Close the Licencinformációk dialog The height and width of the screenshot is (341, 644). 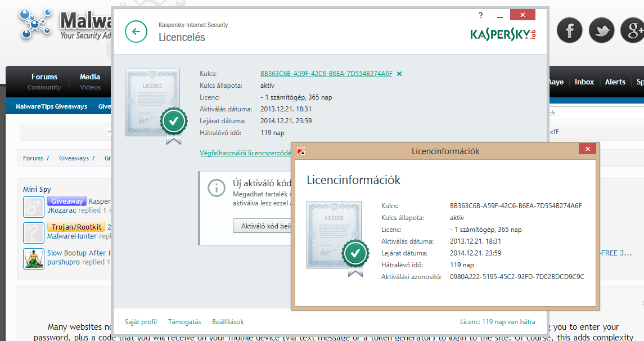(587, 149)
